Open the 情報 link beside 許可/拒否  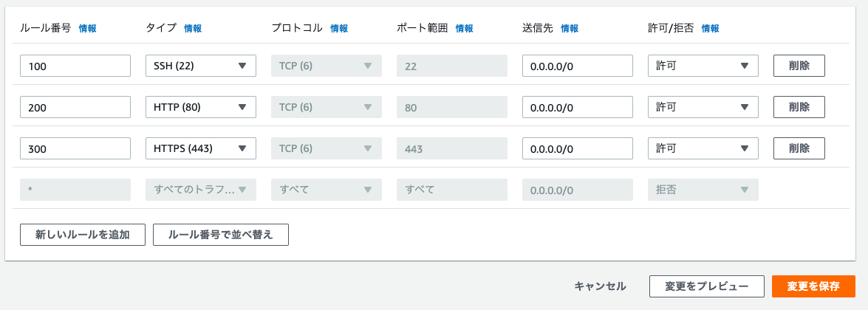710,29
